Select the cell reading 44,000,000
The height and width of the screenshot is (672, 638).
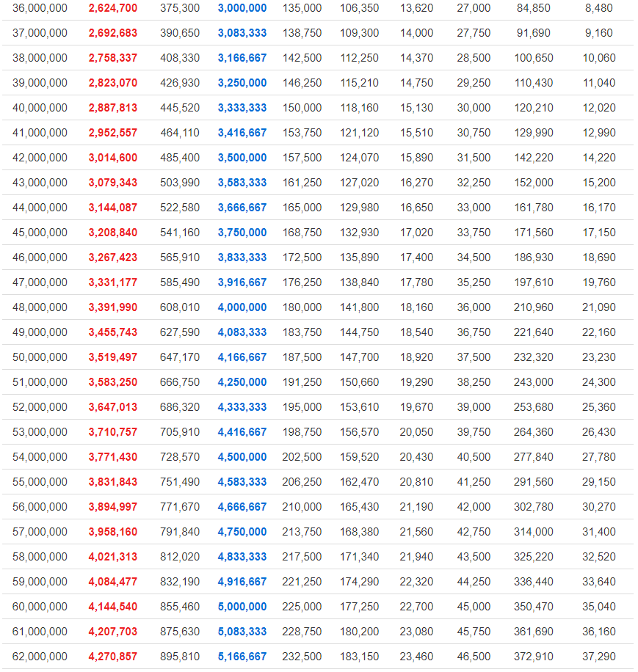(x=40, y=208)
